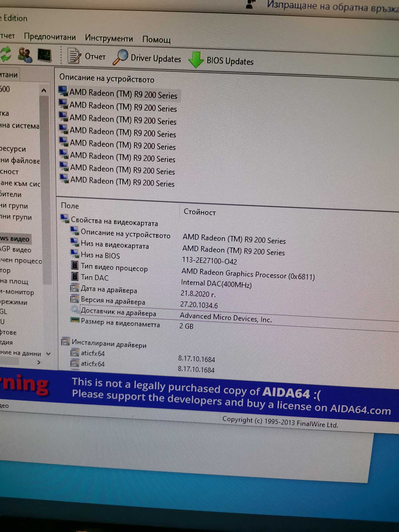The width and height of the screenshot is (399, 532).
Task: Select the Низ на видеокартата field
Action: tap(115, 245)
